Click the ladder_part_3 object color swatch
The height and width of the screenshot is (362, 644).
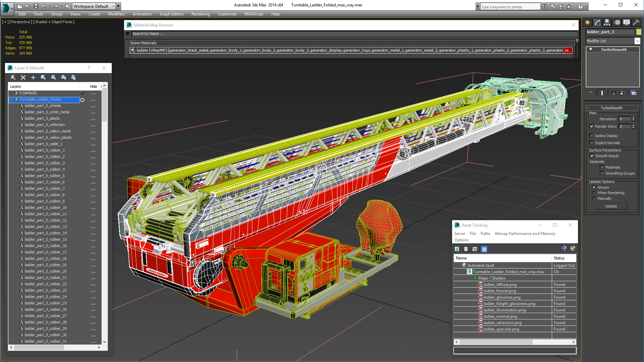[639, 32]
